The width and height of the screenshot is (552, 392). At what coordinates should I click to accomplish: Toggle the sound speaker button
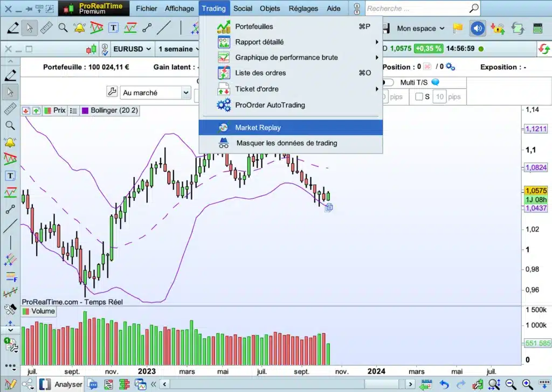[x=477, y=28]
